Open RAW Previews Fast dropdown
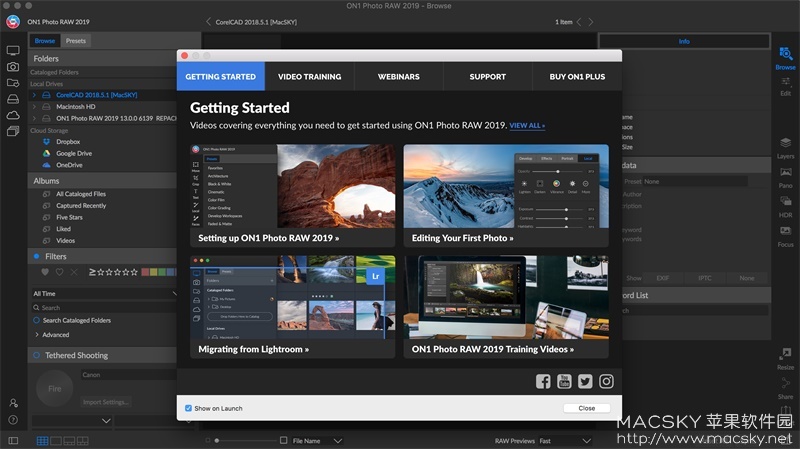This screenshot has height=449, width=800. pyautogui.click(x=565, y=440)
